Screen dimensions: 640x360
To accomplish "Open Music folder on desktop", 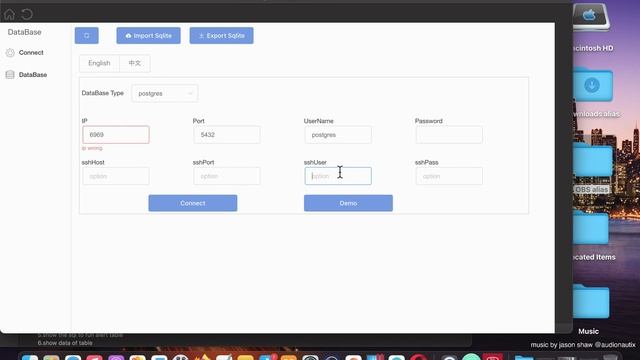I will click(591, 301).
